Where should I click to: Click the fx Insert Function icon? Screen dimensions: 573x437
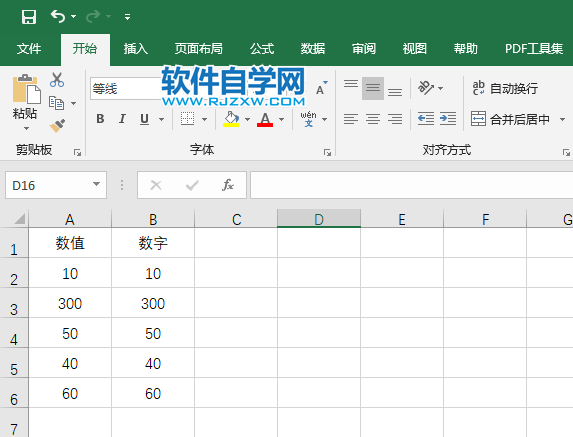pos(228,185)
